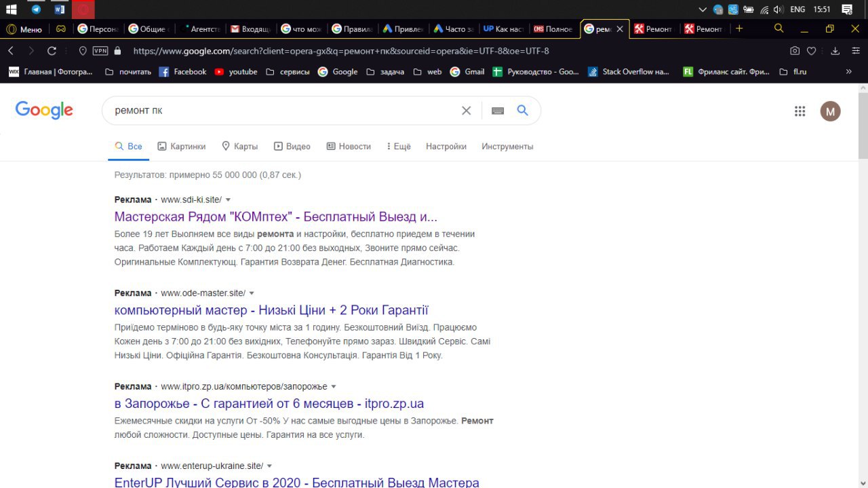Expand the itpro.zp.ua ad info arrow
This screenshot has width=868, height=488.
333,386
